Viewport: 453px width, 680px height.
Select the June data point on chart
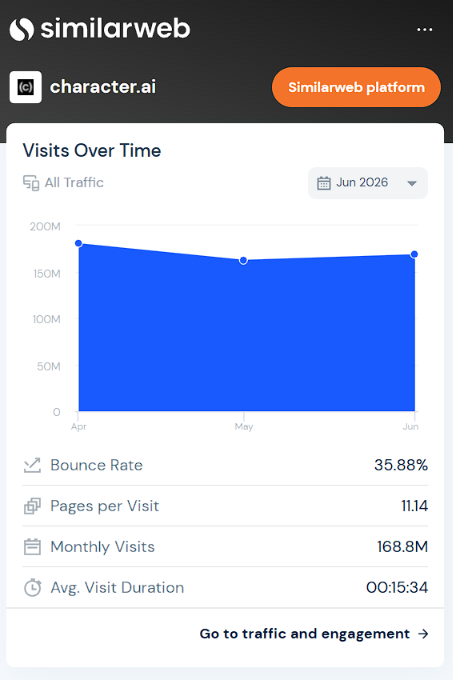point(414,254)
